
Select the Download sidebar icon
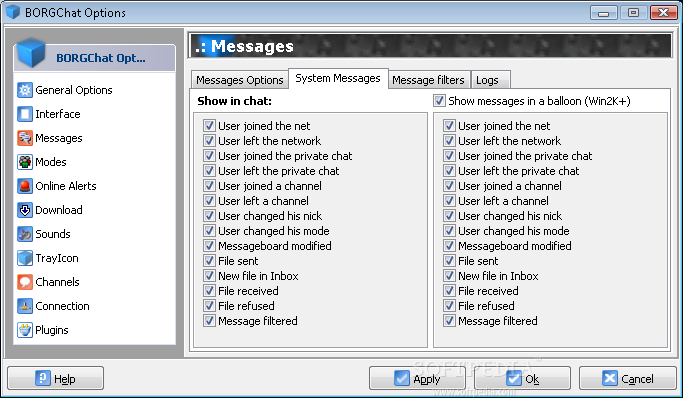coord(25,210)
